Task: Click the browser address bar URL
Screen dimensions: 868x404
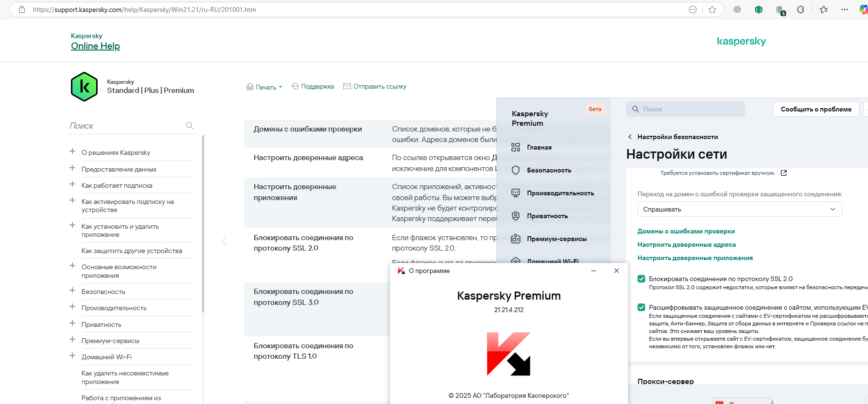Action: click(144, 10)
